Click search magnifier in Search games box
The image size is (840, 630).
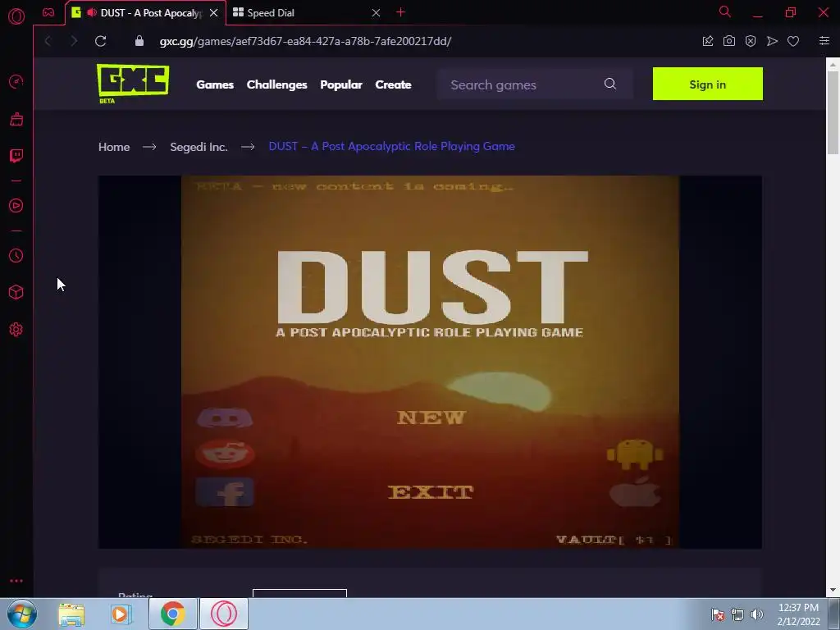[610, 84]
